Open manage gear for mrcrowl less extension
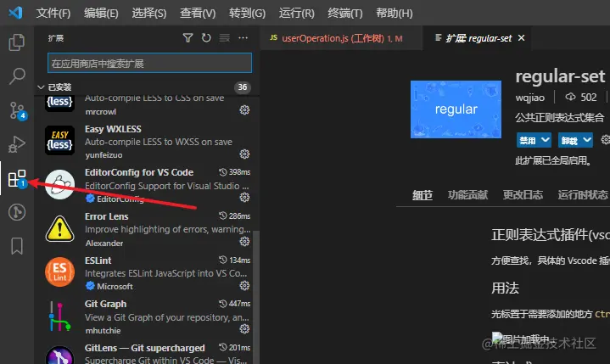Image resolution: width=610 pixels, height=364 pixels. pos(244,110)
